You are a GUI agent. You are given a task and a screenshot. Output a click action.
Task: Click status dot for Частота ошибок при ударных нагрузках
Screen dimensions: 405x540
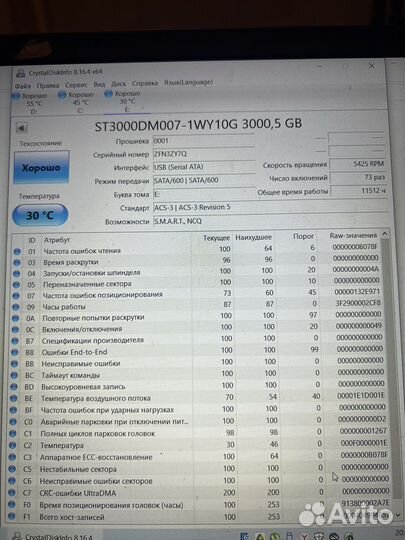[13, 410]
